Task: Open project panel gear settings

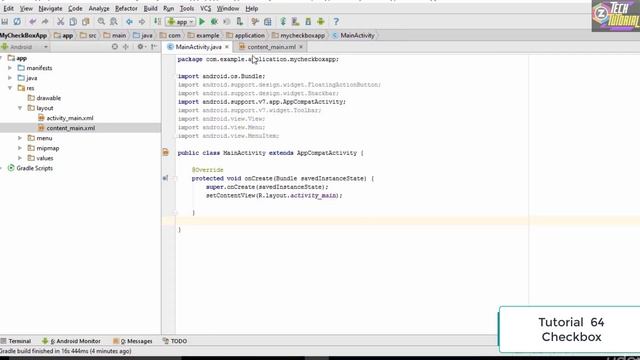Action: click(x=141, y=47)
